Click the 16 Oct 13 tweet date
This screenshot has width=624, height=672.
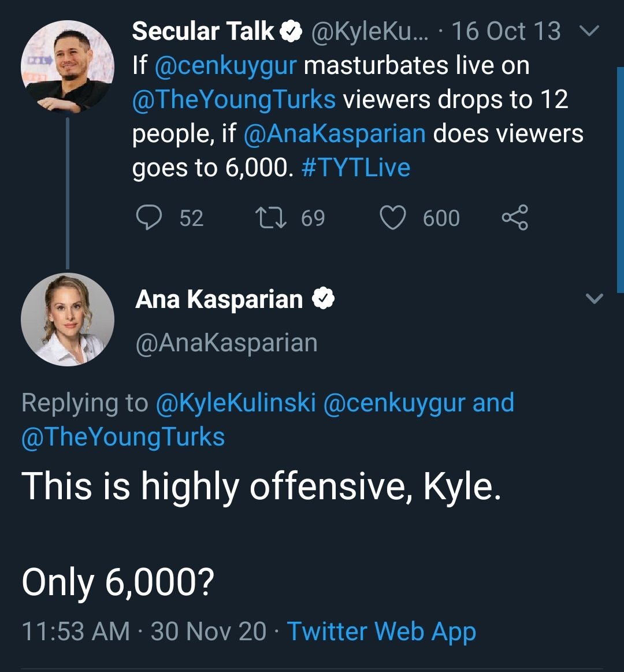pos(506,32)
